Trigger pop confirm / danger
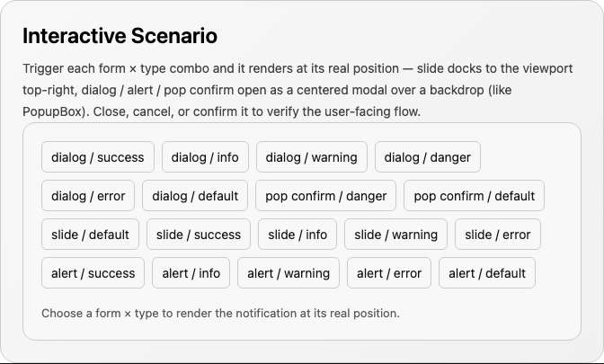This screenshot has height=364, width=604. pos(326,196)
